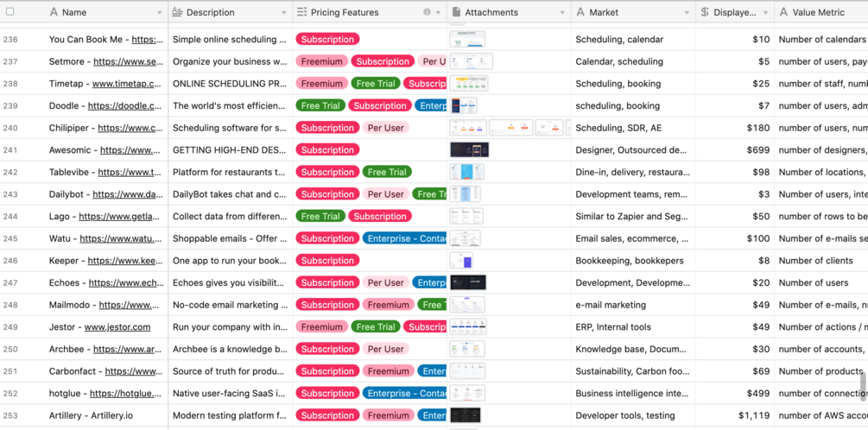This screenshot has width=868, height=430.
Task: Select the $699 price cell
Action: pyautogui.click(x=735, y=150)
